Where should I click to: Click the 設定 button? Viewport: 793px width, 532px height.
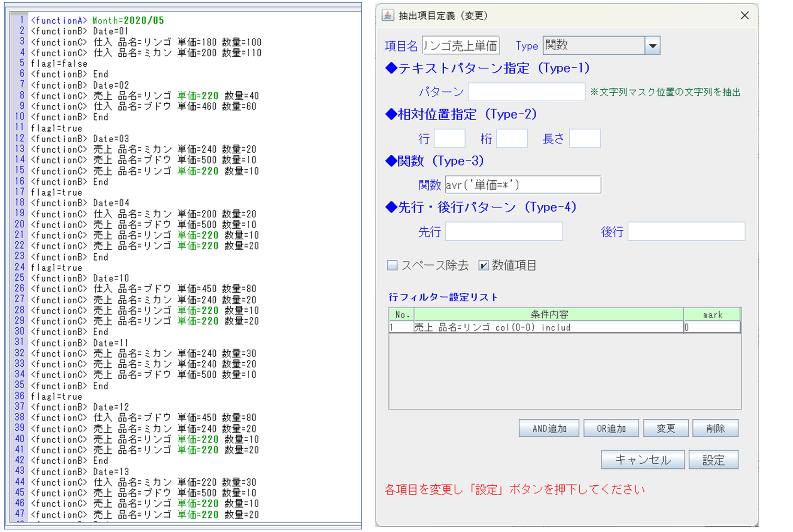point(713,460)
